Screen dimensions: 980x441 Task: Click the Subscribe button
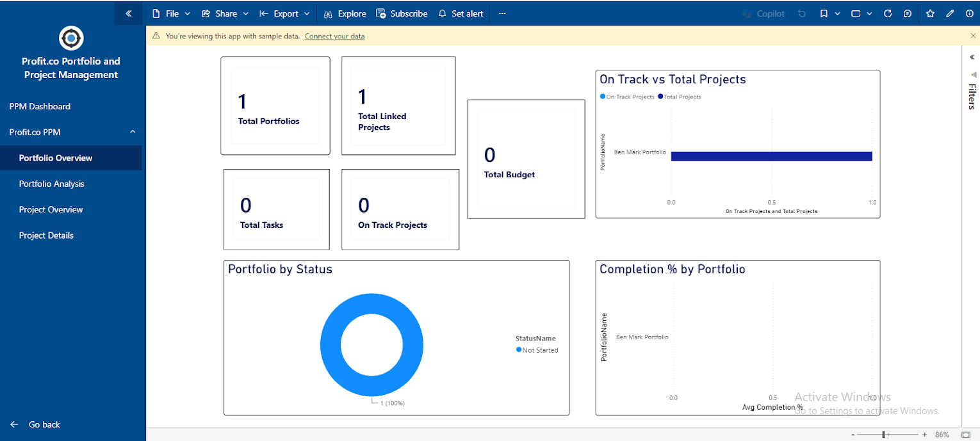(x=402, y=13)
